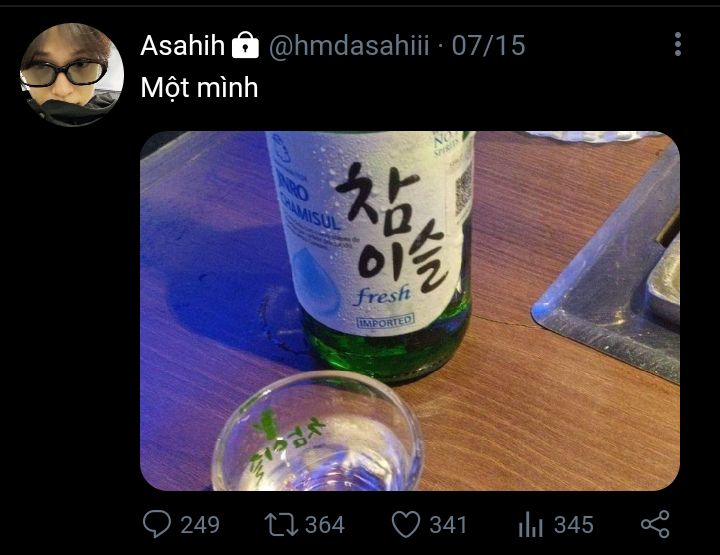Click the display name Asahih
Image resolution: width=720 pixels, height=555 pixels.
tap(183, 45)
